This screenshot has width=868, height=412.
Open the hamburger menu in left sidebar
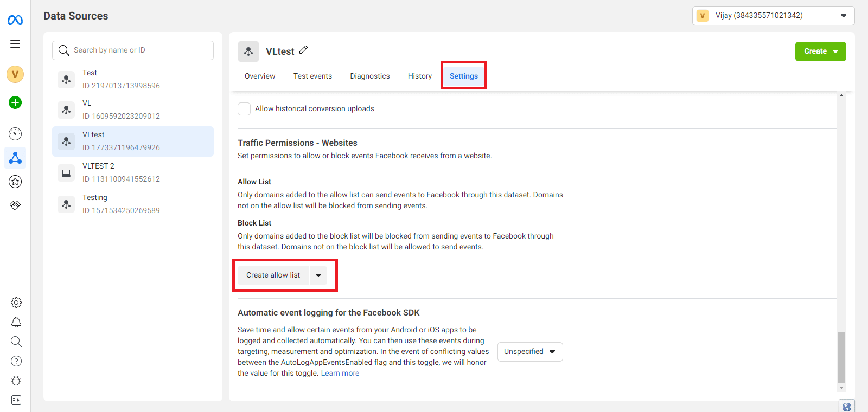(15, 44)
